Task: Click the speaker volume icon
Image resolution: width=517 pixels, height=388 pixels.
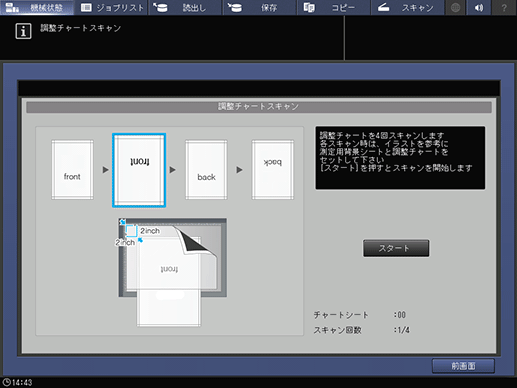Action: (x=479, y=7)
